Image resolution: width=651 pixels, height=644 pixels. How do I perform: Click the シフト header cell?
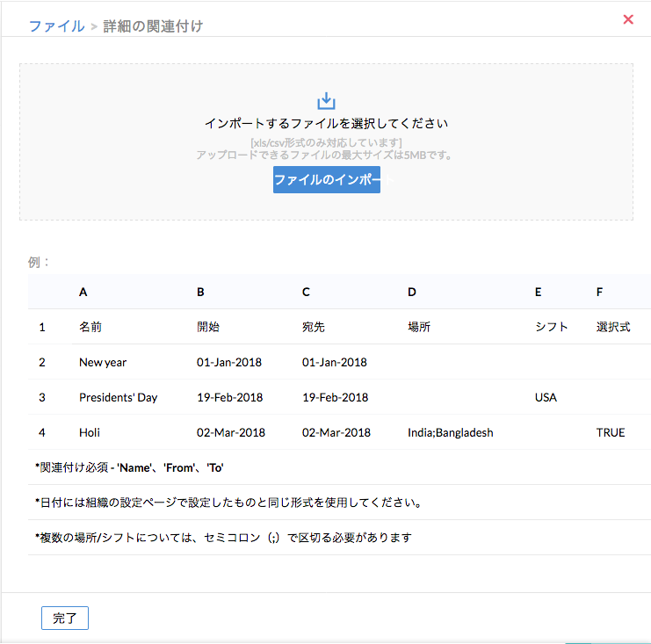[552, 327]
